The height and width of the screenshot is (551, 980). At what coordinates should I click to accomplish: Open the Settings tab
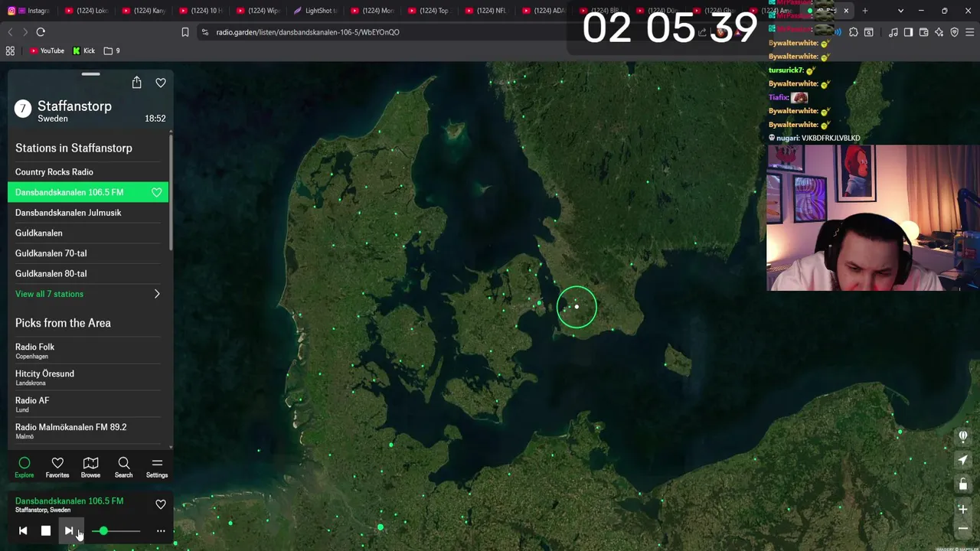tap(157, 468)
